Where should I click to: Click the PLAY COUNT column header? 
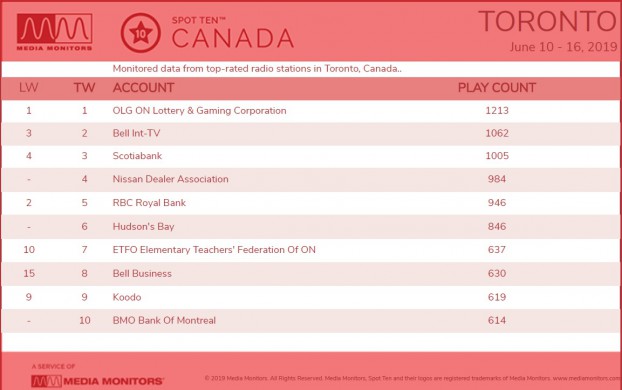click(x=497, y=88)
